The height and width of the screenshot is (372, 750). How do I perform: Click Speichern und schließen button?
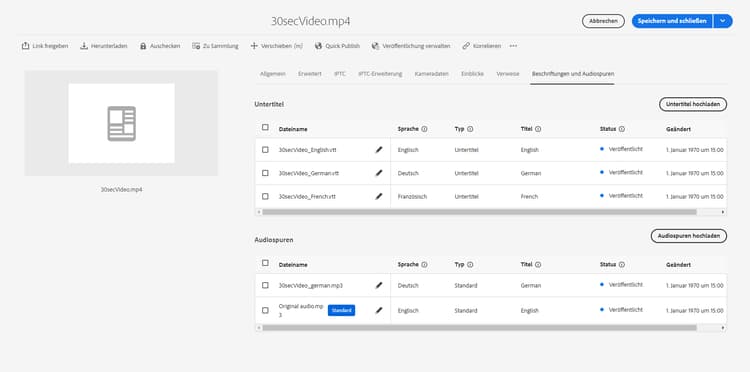672,21
